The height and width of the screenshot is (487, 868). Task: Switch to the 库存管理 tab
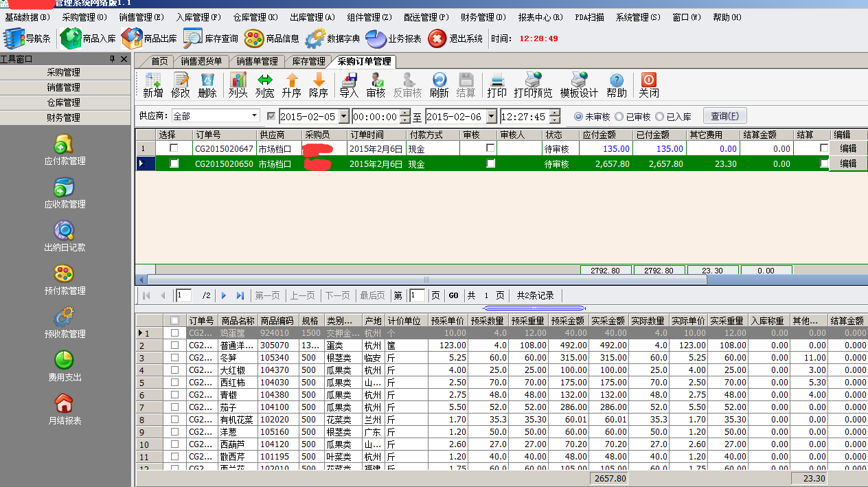click(308, 61)
